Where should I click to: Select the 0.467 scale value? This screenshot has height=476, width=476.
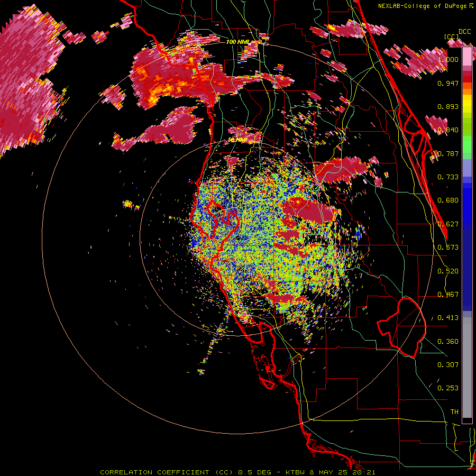click(448, 295)
